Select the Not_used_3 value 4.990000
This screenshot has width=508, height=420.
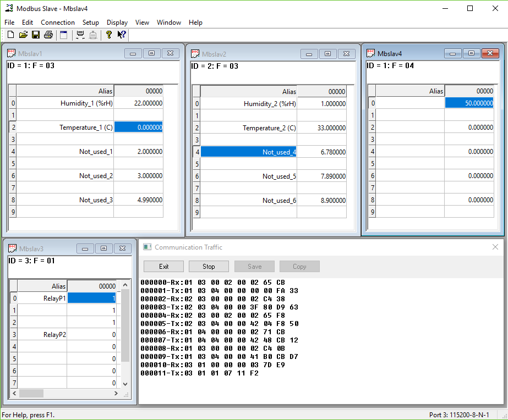[138, 200]
